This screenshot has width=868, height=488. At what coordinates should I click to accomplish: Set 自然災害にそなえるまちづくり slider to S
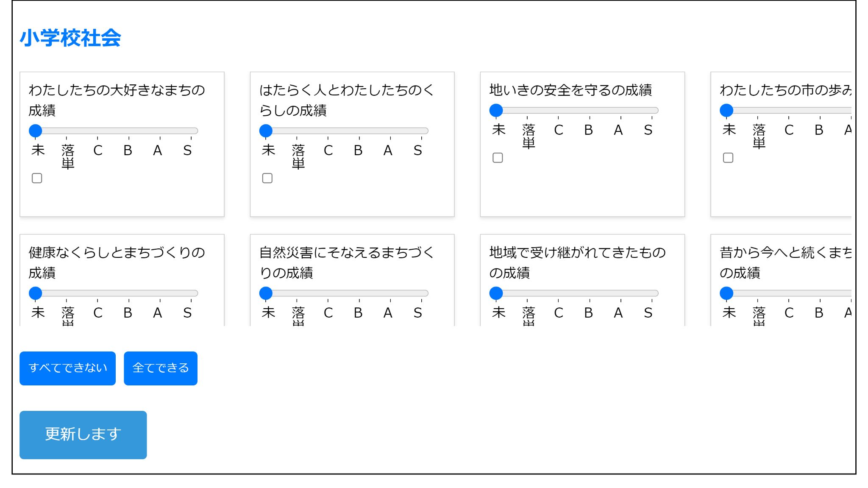[421, 293]
